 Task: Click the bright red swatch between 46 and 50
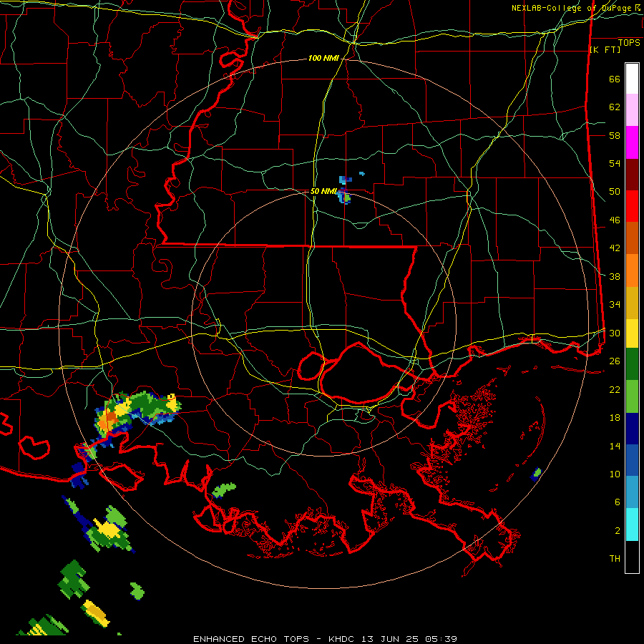tap(632, 206)
